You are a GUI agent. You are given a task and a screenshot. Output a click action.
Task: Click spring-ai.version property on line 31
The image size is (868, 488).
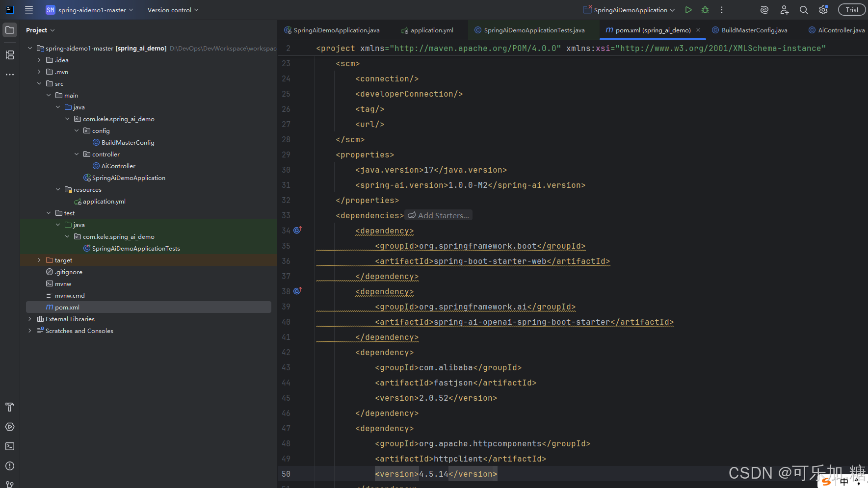click(x=471, y=185)
